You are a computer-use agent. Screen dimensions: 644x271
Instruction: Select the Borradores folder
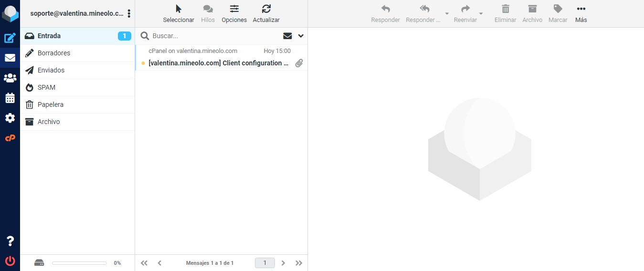(77, 53)
